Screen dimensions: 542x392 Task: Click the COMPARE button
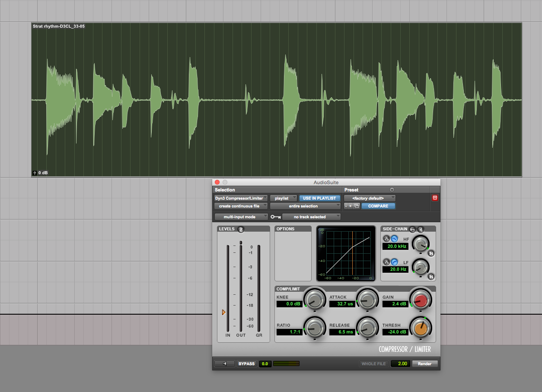pos(378,206)
